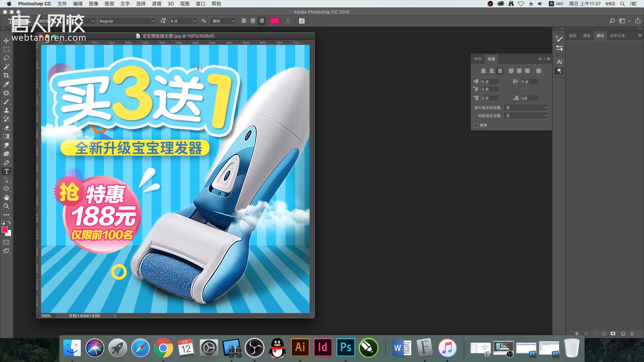Select the Eyedropper tool
Screen dimensions: 644x362
pyautogui.click(x=7, y=84)
